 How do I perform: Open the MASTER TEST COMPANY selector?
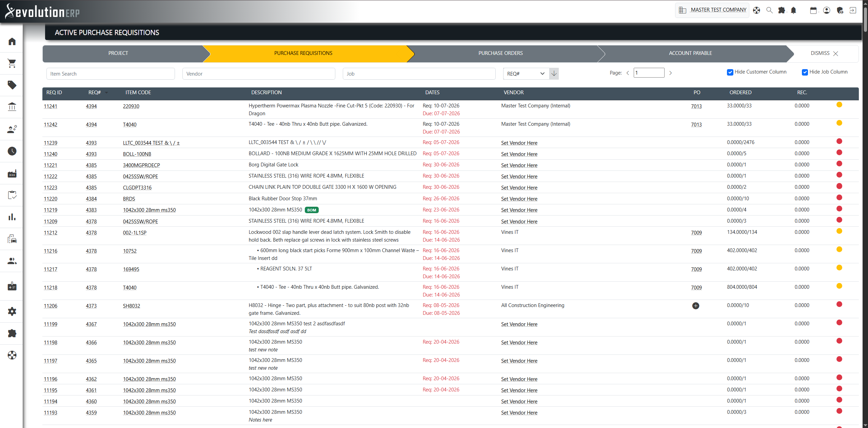coord(712,10)
